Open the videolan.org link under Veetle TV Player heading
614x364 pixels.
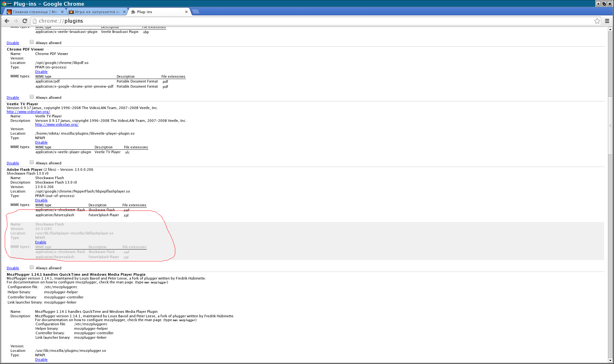pos(28,112)
